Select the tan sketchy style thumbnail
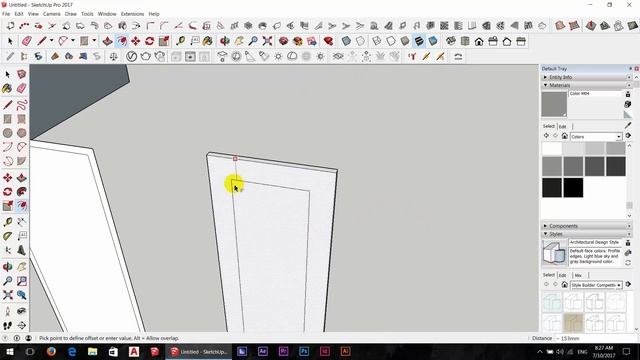The height and width of the screenshot is (360, 640). (x=573, y=322)
